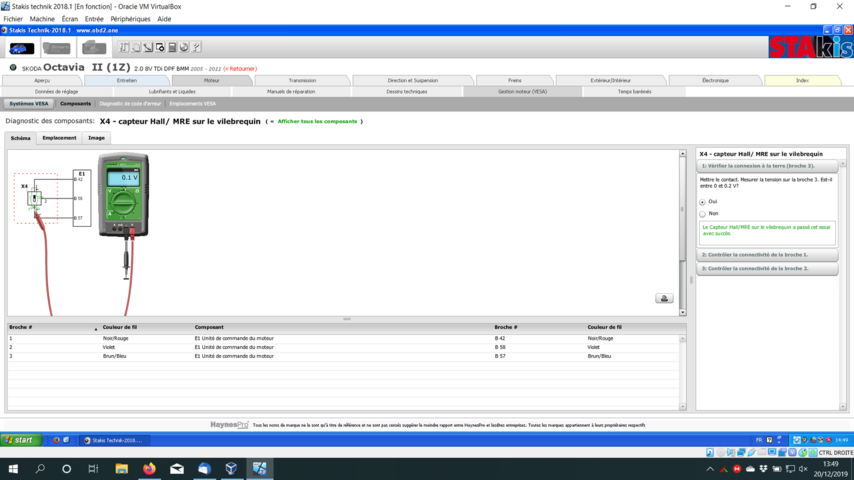854x480 pixels.
Task: Open the Emplacement view tab
Action: point(59,138)
